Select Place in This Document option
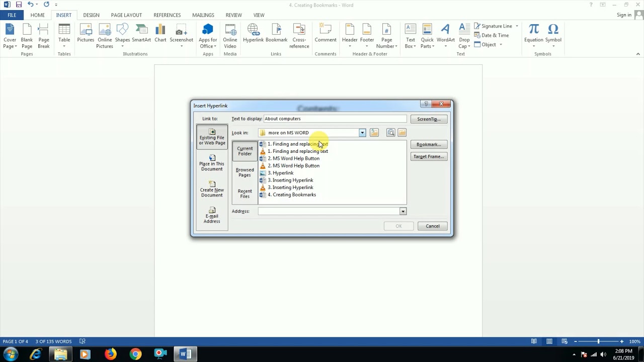 tap(212, 163)
